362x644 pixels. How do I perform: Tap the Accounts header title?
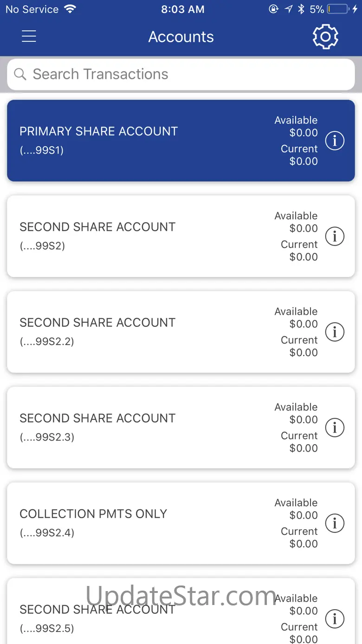pyautogui.click(x=181, y=37)
